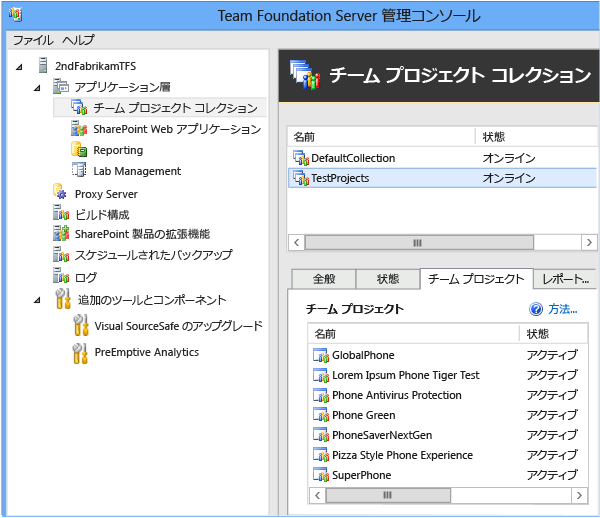
Task: Click the 名前 column header in collections list
Action: tap(381, 137)
